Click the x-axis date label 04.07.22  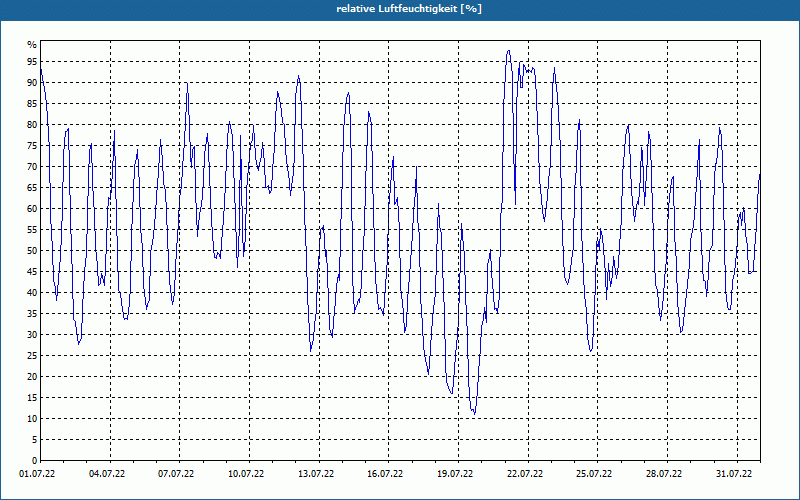(107, 474)
